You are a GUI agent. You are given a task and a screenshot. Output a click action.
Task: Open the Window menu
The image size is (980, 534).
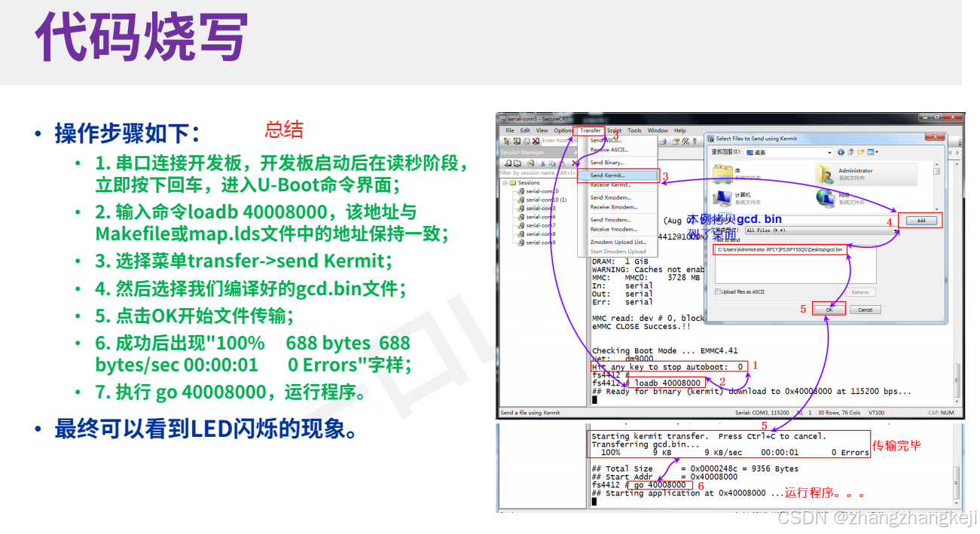(x=658, y=130)
